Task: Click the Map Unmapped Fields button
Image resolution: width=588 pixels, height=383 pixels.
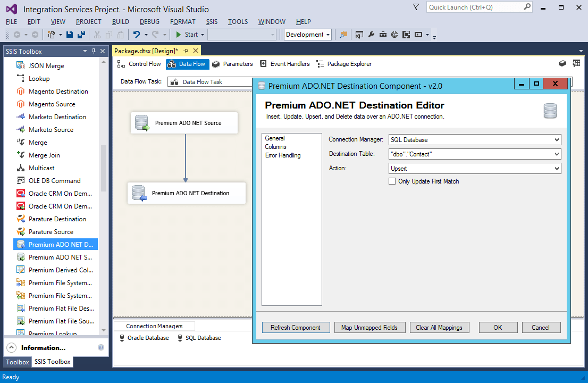Action: pyautogui.click(x=369, y=328)
